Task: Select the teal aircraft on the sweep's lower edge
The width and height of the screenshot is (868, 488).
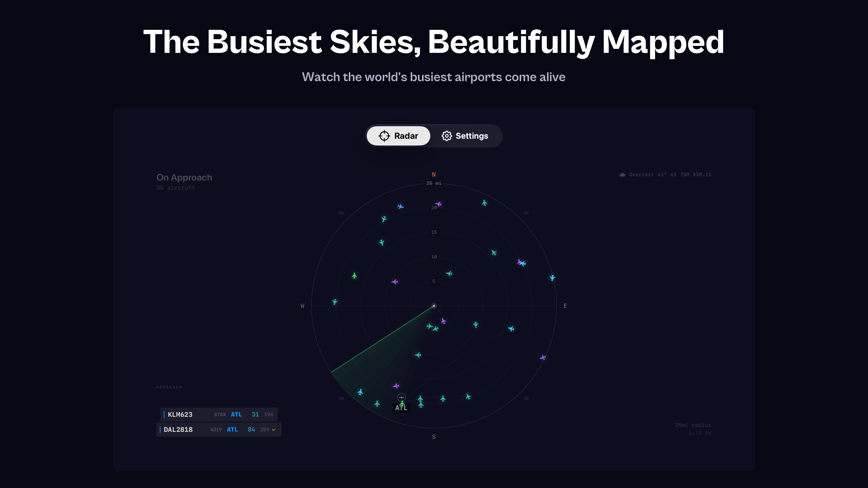Action: [377, 404]
